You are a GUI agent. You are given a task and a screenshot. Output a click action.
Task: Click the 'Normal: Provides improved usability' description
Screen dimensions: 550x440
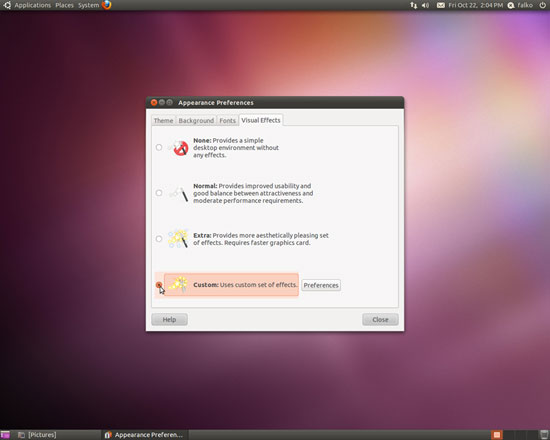[x=253, y=193]
